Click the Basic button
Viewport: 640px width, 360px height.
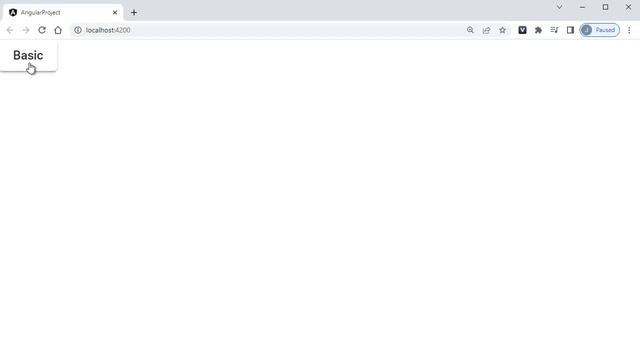click(x=28, y=56)
